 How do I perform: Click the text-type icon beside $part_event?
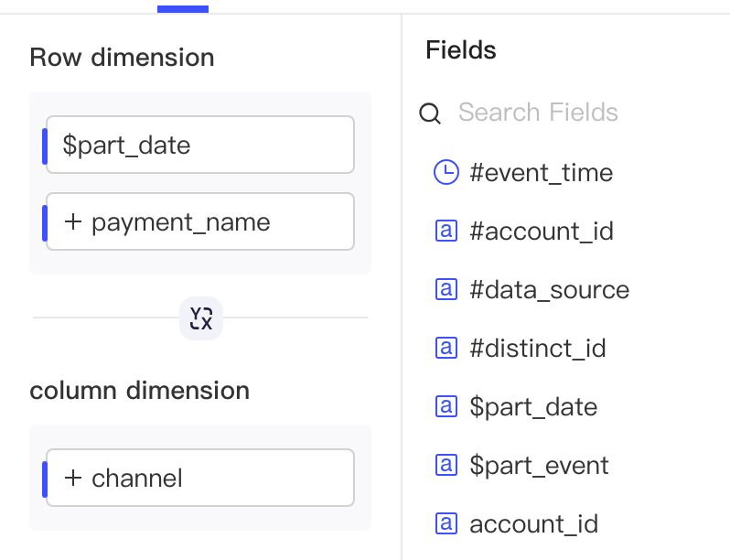pos(446,465)
